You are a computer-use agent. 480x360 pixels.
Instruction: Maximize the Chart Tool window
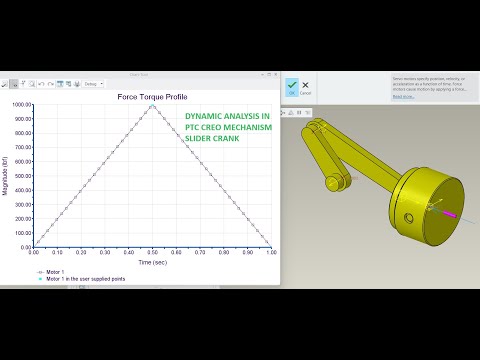tap(269, 74)
